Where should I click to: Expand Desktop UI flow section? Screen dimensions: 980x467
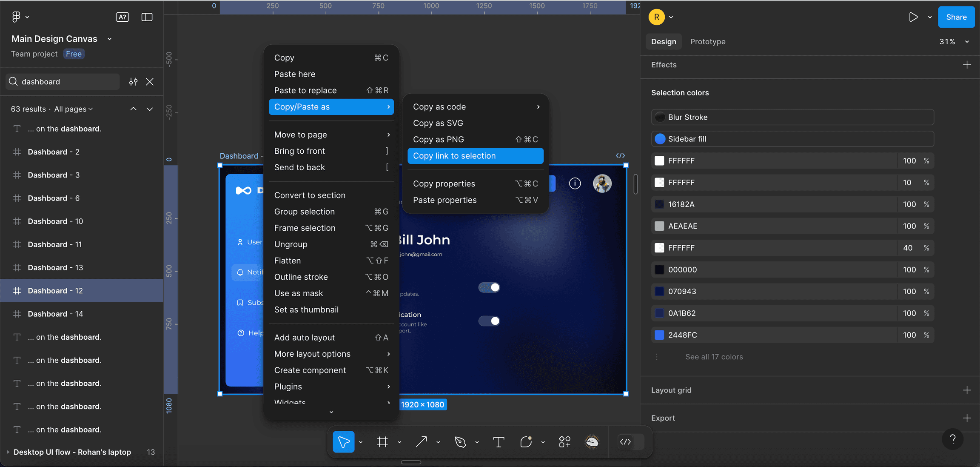[8, 452]
